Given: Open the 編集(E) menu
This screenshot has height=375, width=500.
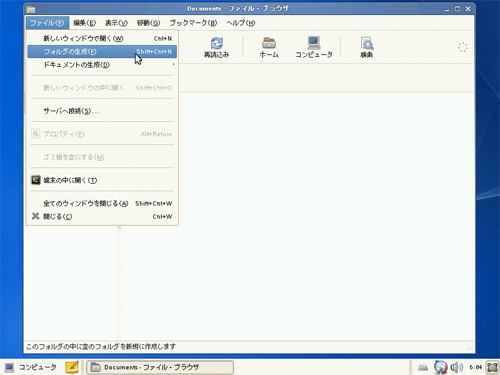Looking at the screenshot, I should (84, 23).
